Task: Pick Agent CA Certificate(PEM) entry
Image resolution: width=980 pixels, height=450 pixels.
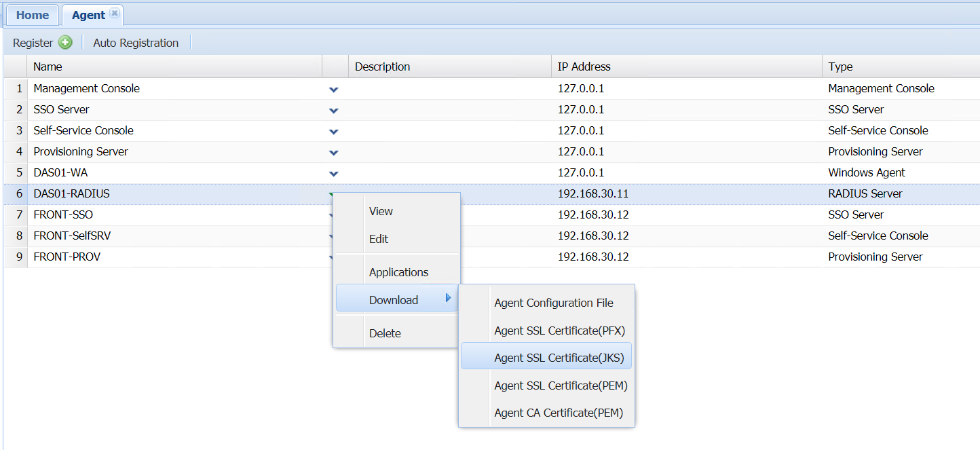Action: (x=558, y=413)
